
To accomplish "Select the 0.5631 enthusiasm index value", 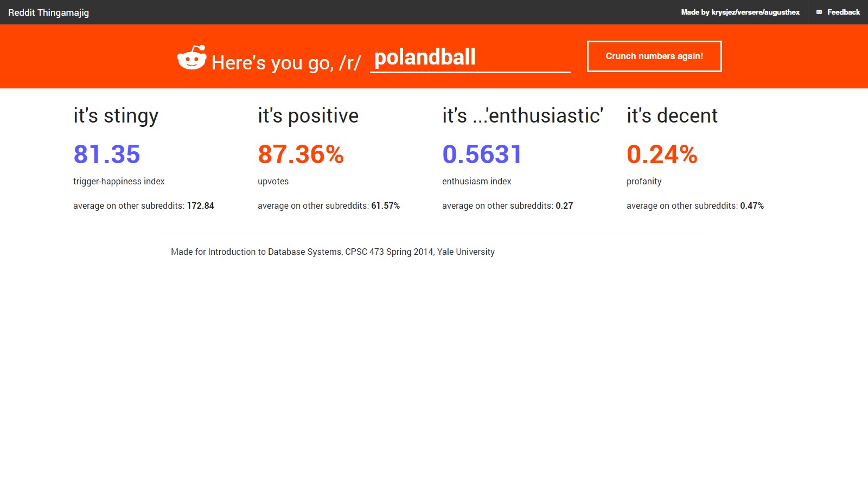I will click(x=482, y=154).
